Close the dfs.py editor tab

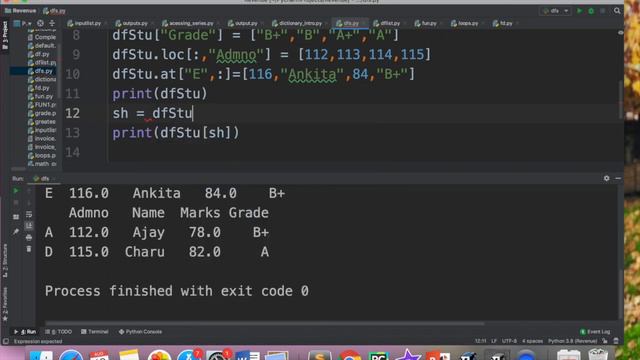364,24
